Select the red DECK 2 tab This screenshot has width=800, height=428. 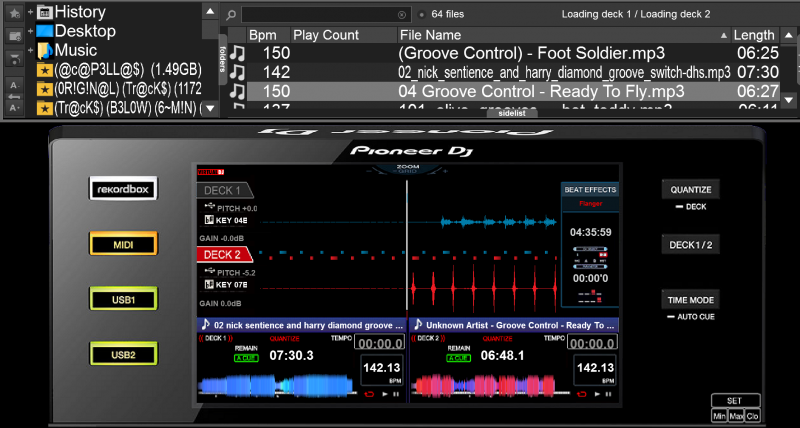click(x=222, y=254)
